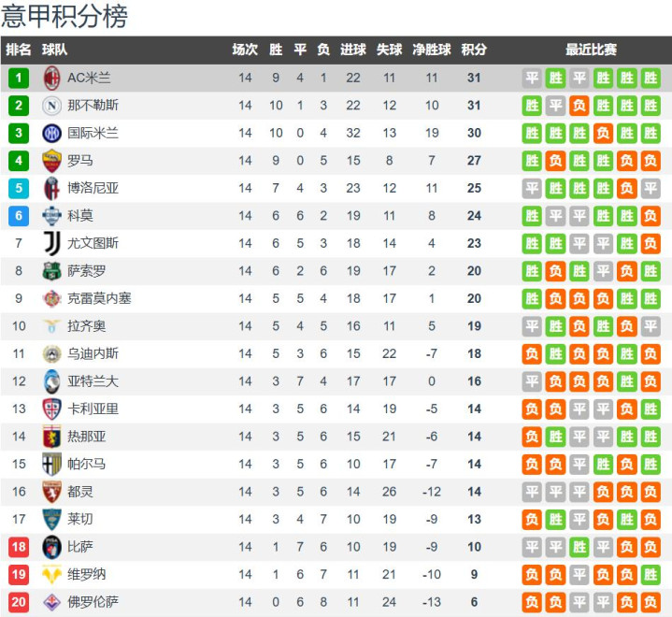The height and width of the screenshot is (617, 672).
Task: Click the 积分 column header
Action: (474, 50)
